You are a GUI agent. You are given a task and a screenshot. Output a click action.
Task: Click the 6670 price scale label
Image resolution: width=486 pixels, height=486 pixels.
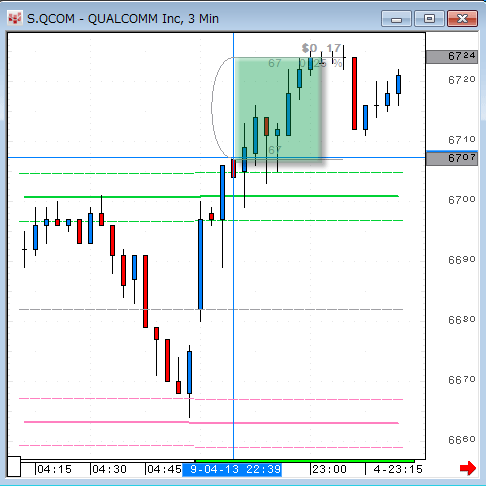pos(461,380)
